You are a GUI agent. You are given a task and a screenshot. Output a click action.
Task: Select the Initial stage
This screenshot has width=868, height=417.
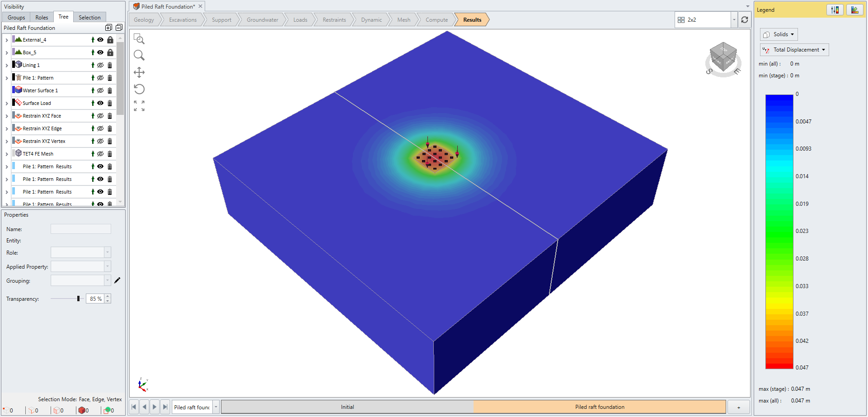pyautogui.click(x=347, y=407)
